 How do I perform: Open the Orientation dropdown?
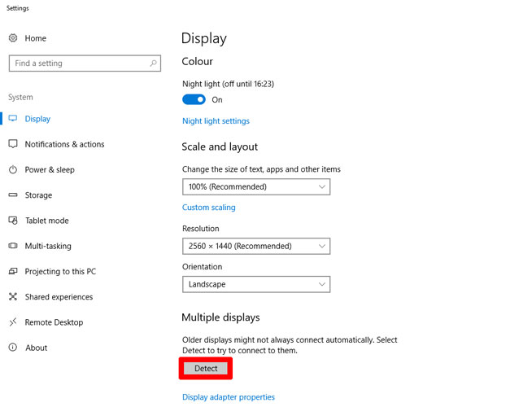pyautogui.click(x=256, y=284)
